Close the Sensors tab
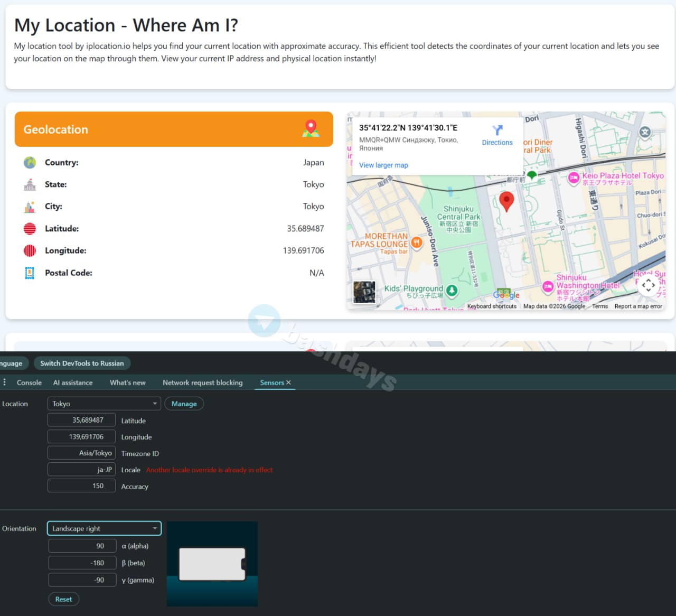This screenshot has height=616, width=676. click(x=288, y=382)
